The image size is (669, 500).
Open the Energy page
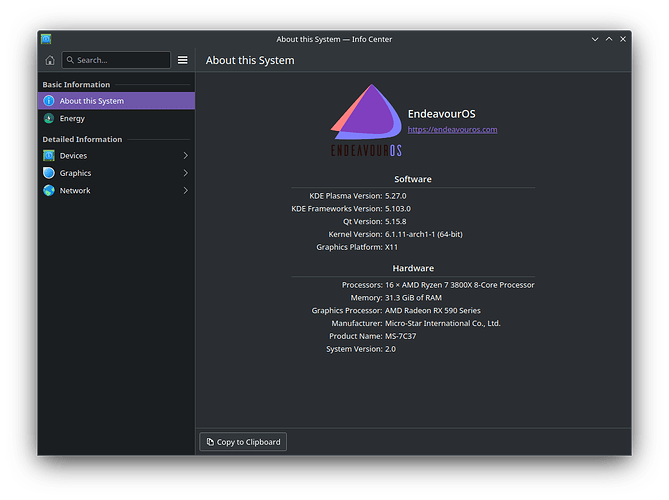116,118
